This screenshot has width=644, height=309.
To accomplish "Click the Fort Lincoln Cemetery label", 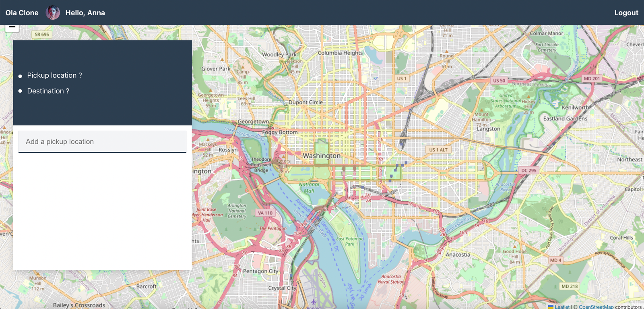I will coord(547,48).
